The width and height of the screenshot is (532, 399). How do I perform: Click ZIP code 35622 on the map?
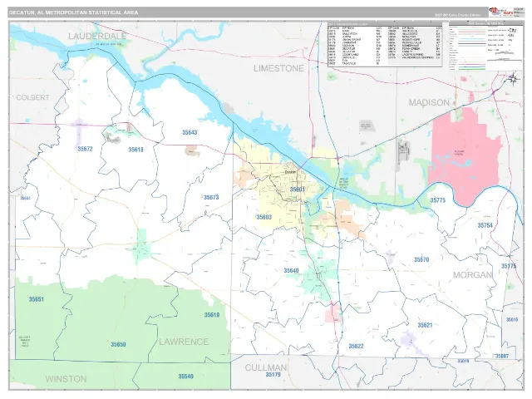click(x=357, y=346)
